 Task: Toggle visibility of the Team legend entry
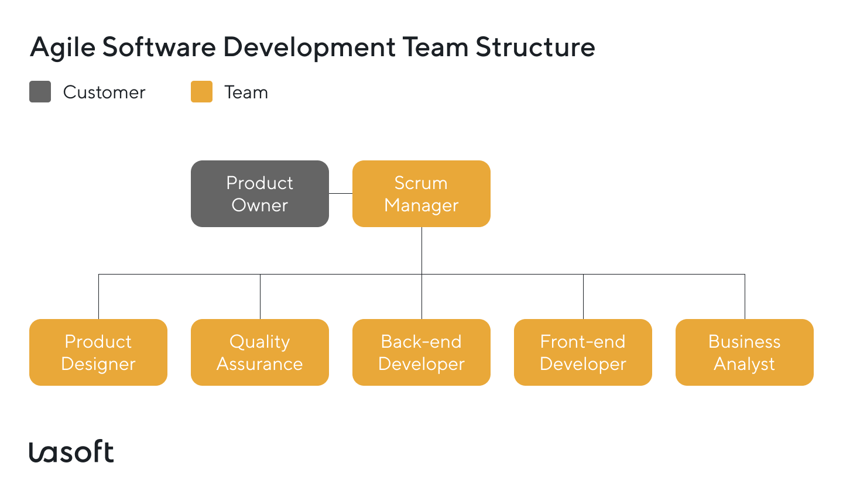[x=201, y=91]
